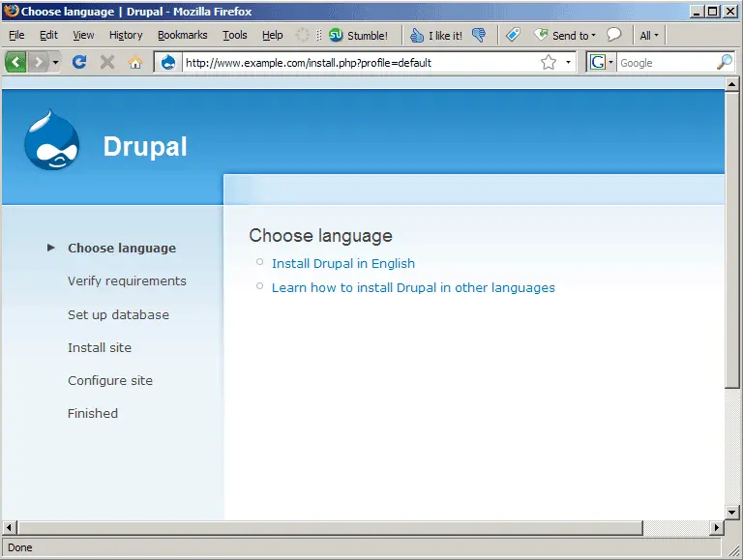Click the StumbleUpon Stumble! button
The image size is (743, 560).
coord(358,35)
